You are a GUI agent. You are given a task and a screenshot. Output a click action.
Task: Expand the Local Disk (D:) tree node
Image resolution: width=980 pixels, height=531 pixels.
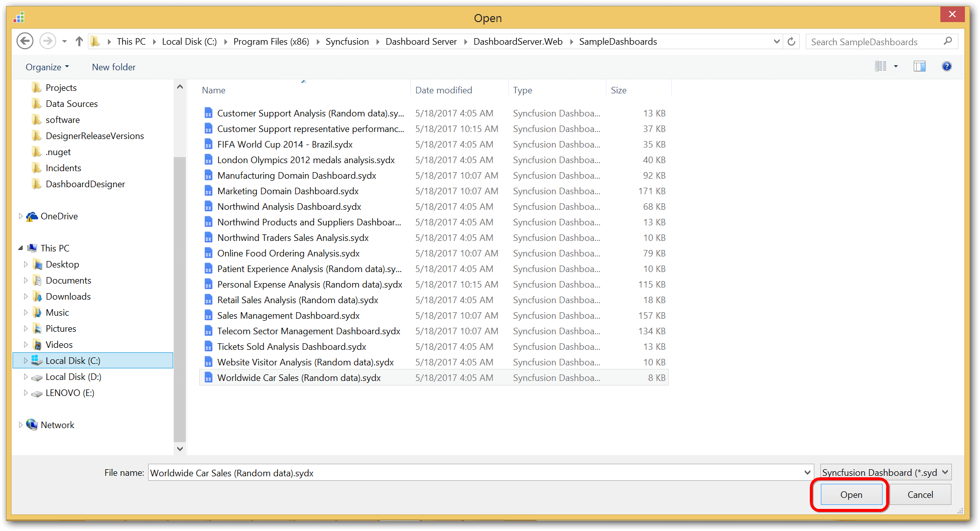pyautogui.click(x=26, y=377)
